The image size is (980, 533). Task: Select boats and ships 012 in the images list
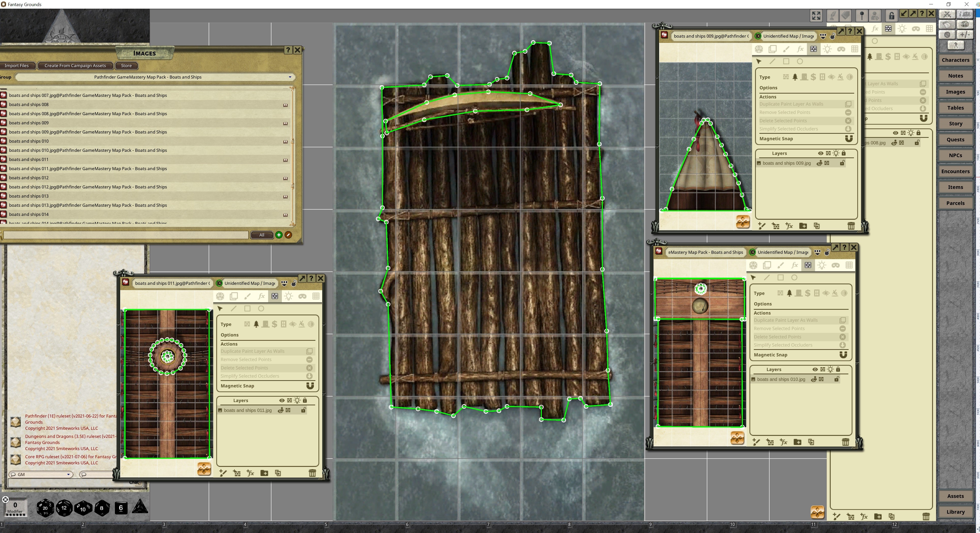tap(28, 177)
